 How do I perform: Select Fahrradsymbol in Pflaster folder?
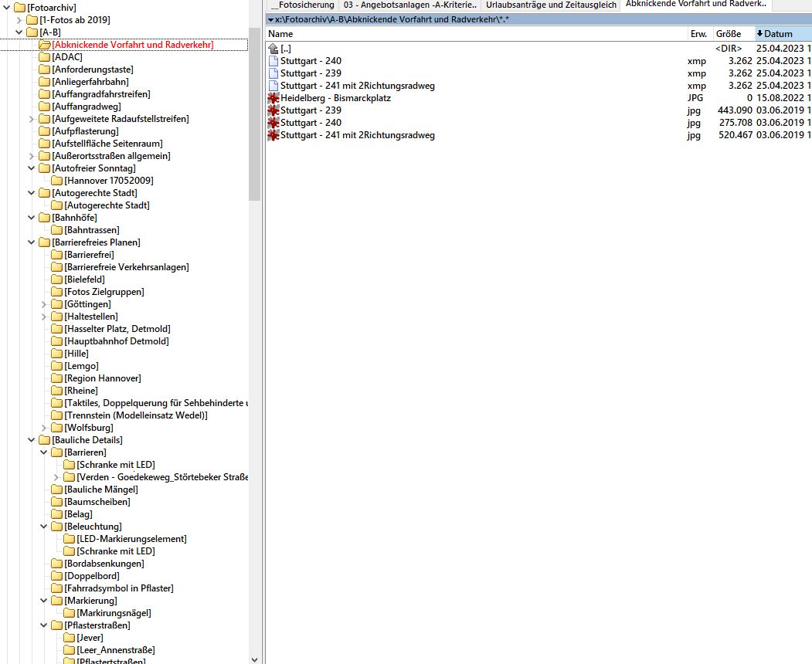point(119,588)
